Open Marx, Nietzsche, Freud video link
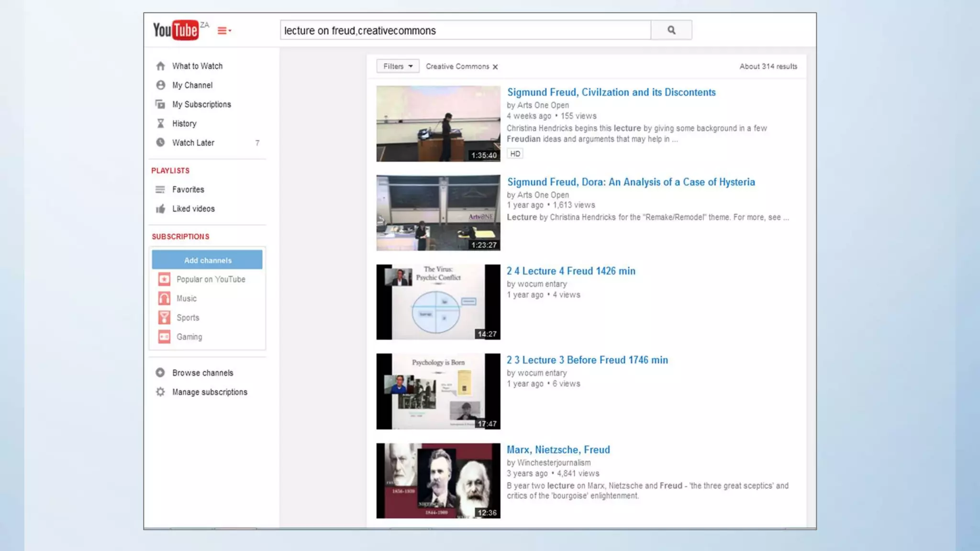This screenshot has width=980, height=551. 558,450
